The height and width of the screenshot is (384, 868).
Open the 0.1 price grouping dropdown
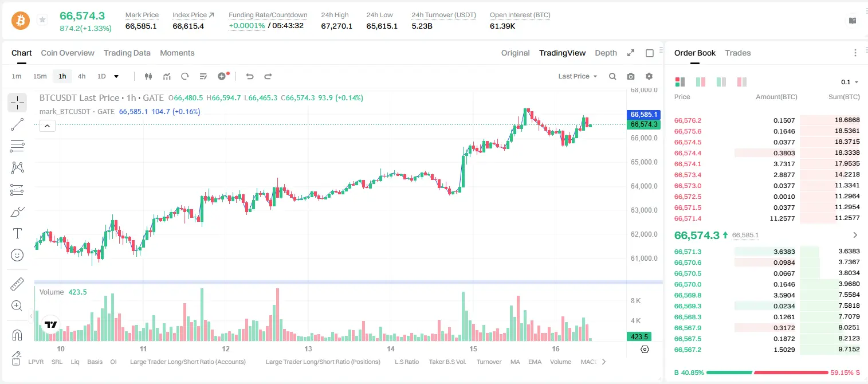pyautogui.click(x=850, y=82)
